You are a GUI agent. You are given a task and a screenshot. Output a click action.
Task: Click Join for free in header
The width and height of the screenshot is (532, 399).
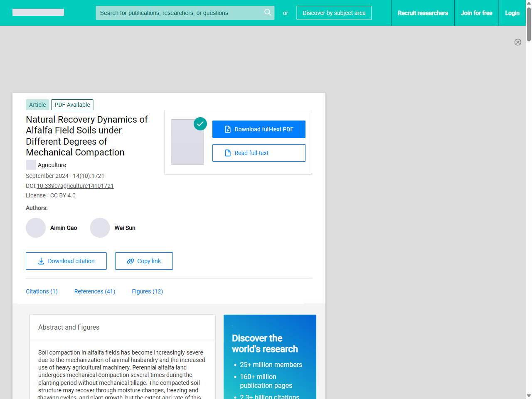pos(476,13)
